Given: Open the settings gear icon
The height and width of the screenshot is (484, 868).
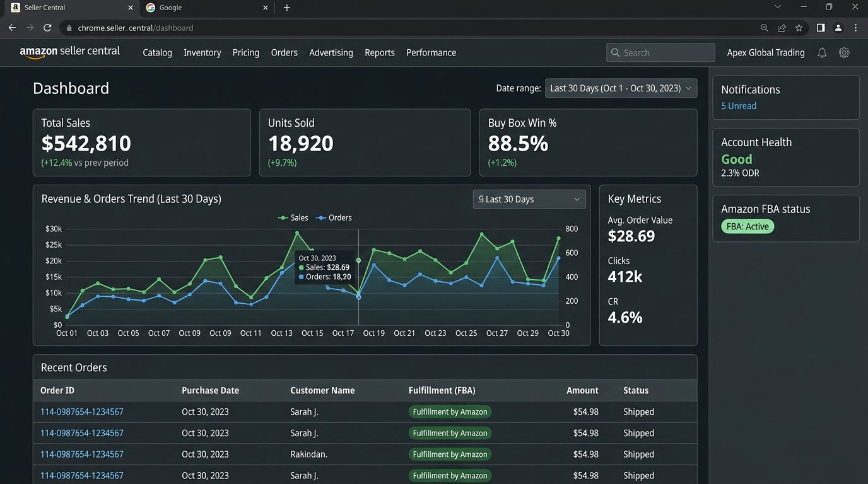Looking at the screenshot, I should pos(844,53).
